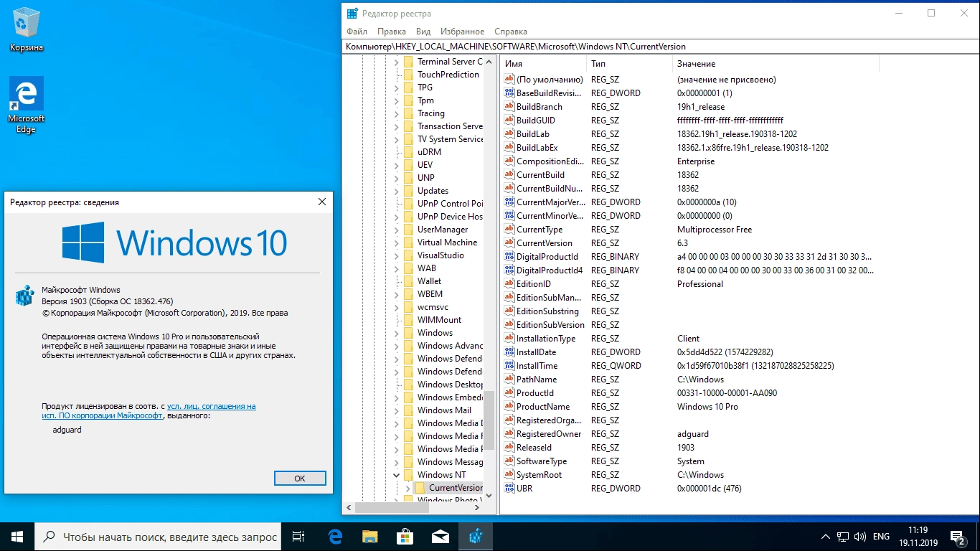This screenshot has height=551, width=980.
Task: Select the ReleaseId value row
Action: pos(689,447)
